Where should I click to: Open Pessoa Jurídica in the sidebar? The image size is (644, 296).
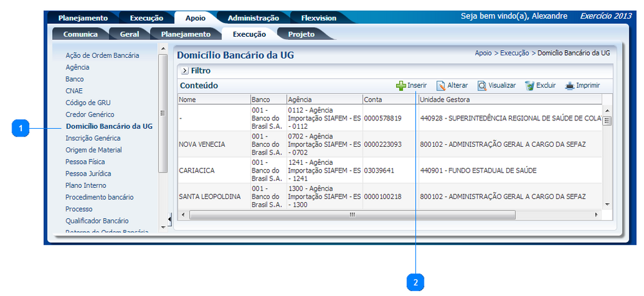[x=88, y=174]
